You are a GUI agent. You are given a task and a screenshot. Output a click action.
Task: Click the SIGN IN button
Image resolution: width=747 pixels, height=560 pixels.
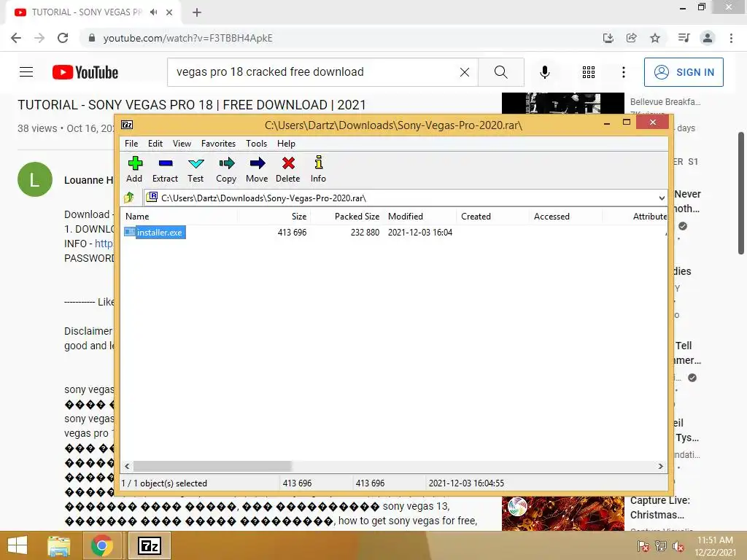tap(684, 72)
